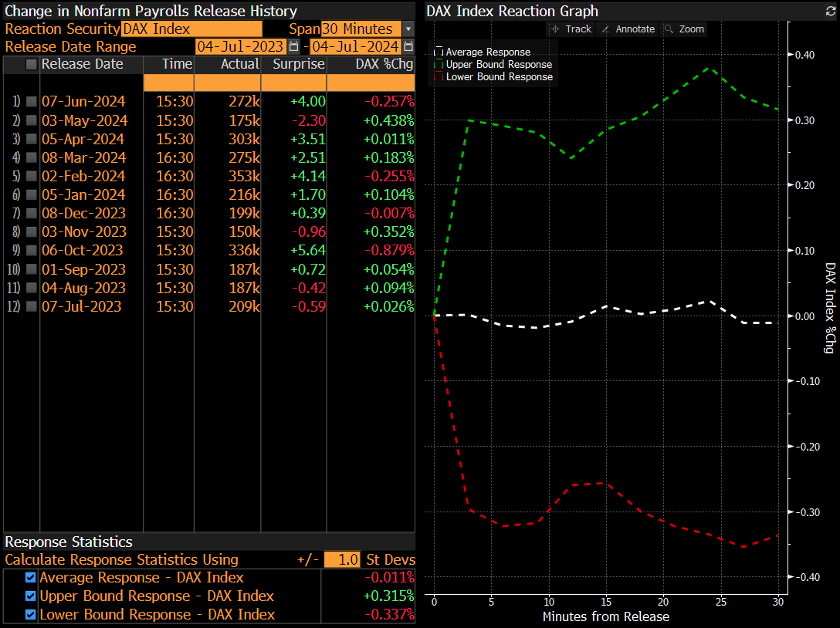
Task: Click the -0.879% DAX change value
Action: coord(389,250)
